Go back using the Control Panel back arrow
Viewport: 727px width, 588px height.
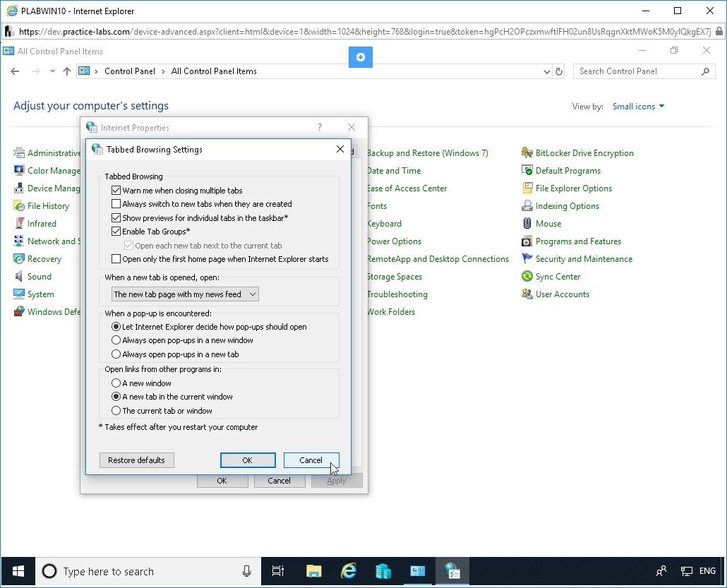(15, 71)
